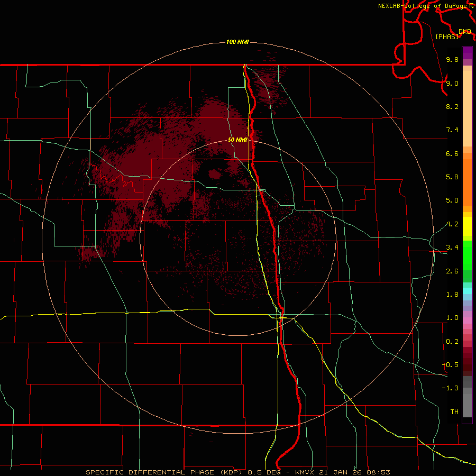Click the [PHAS] label

(x=447, y=37)
